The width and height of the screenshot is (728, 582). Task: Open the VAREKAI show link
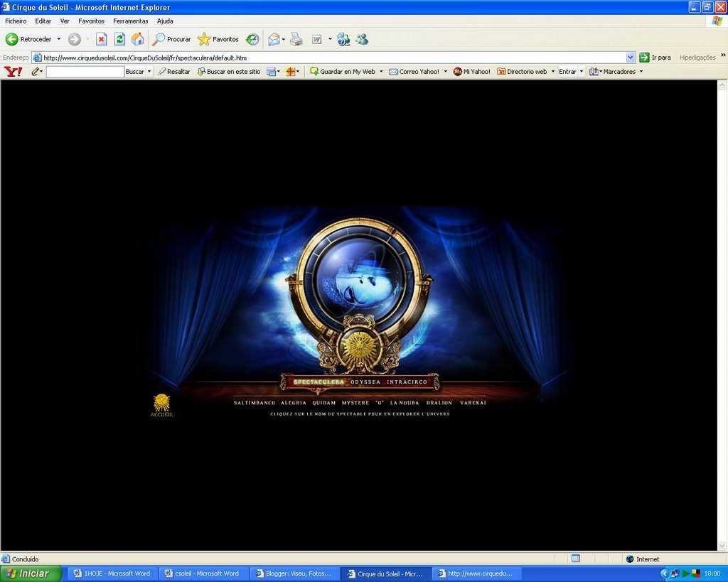point(473,403)
